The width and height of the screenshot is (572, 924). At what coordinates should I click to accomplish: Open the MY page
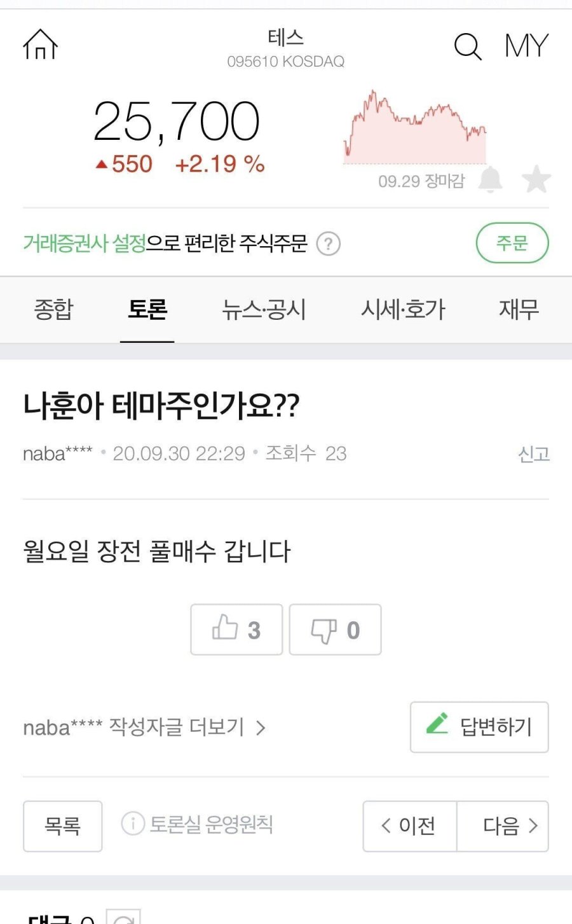[x=526, y=46]
